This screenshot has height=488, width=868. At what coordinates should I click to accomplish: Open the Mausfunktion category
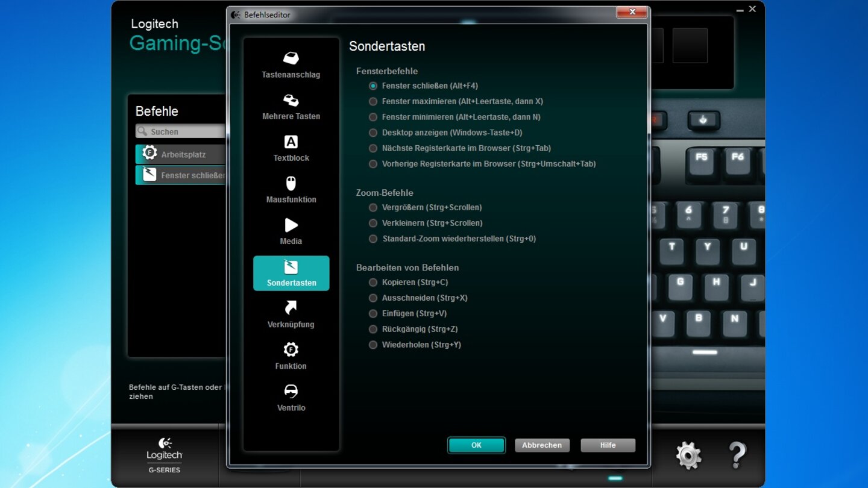click(291, 190)
